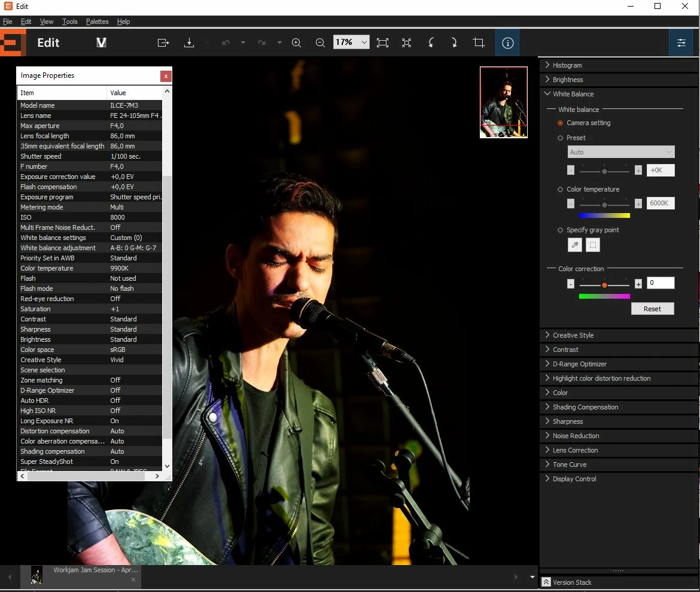Open the Palettes menu

point(98,22)
